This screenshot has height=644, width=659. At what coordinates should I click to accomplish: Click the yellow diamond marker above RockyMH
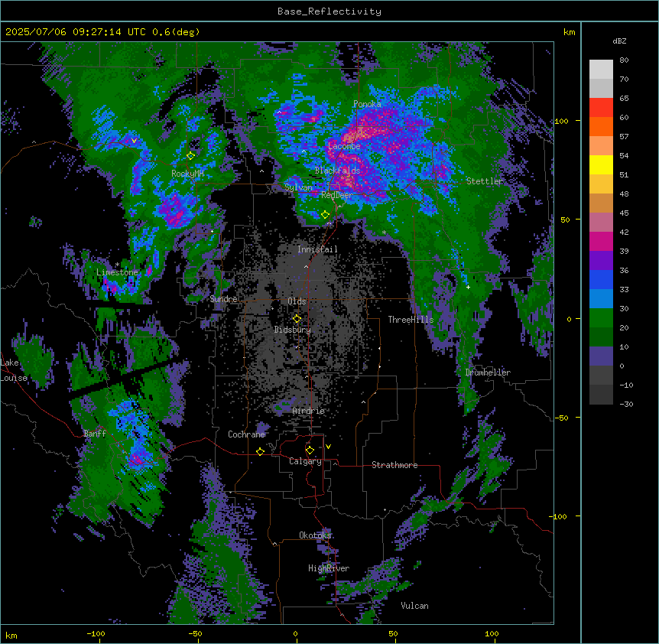click(x=190, y=155)
